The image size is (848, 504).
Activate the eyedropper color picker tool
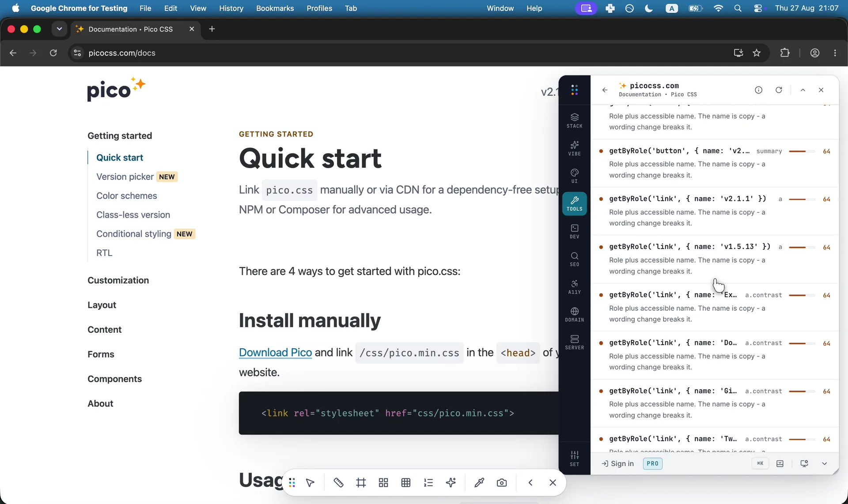pos(479,483)
